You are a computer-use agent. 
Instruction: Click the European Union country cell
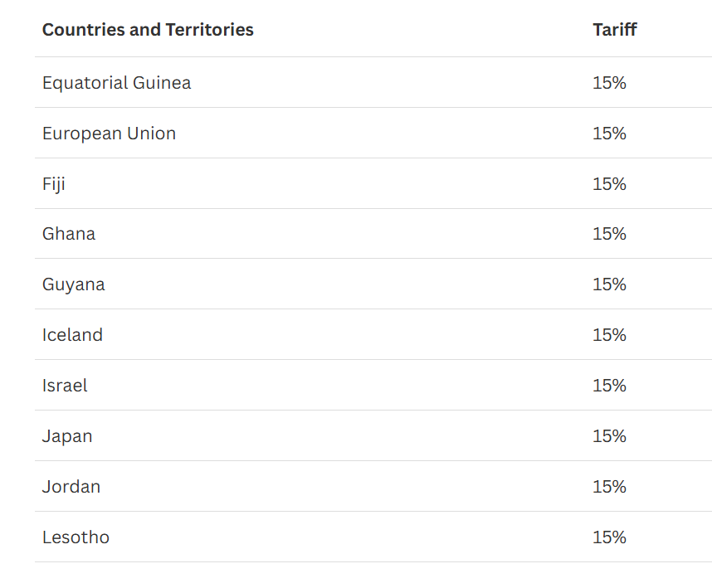109,134
